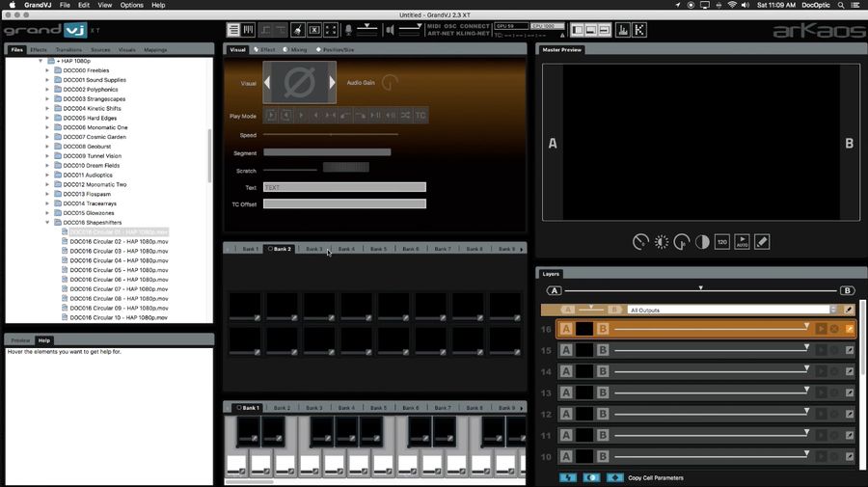Click the OSC status label
Image resolution: width=868 pixels, height=487 pixels.
pyautogui.click(x=450, y=26)
